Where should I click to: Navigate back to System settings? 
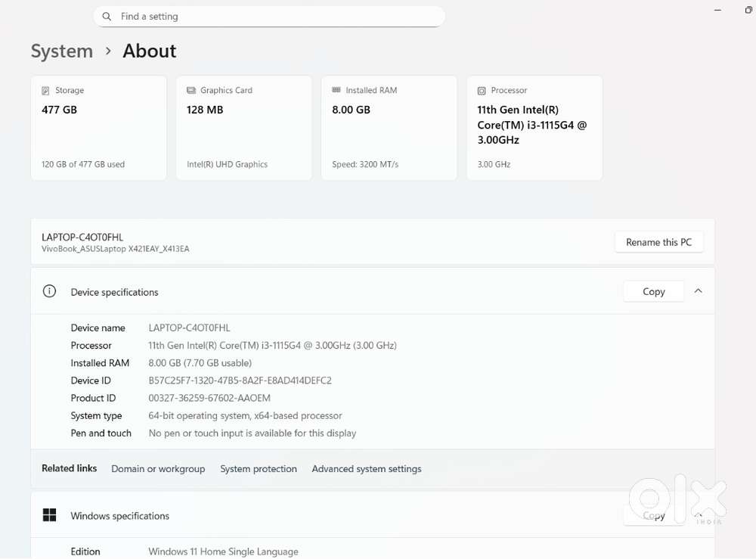click(61, 51)
